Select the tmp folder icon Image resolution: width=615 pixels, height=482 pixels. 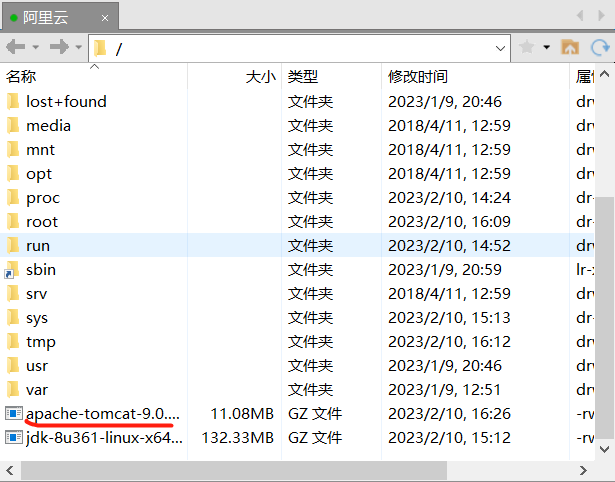tap(13, 341)
